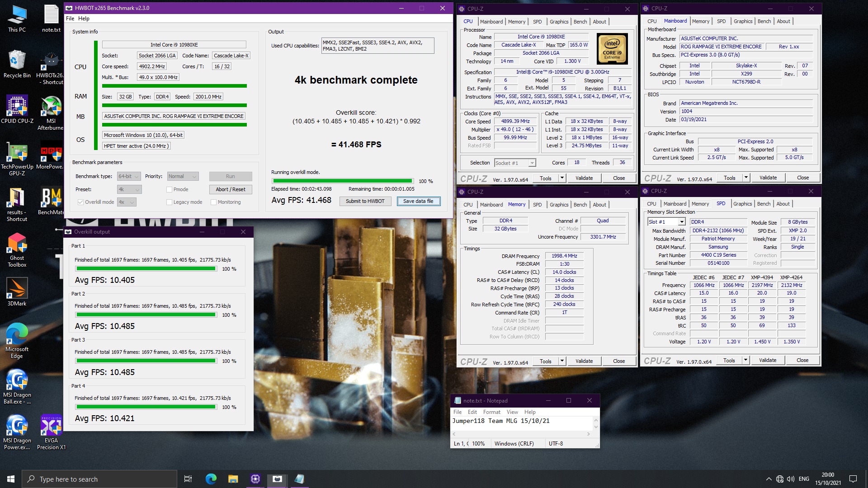Screen dimensions: 868x488
Task: Open Help menu in HWBOT x265
Action: [84, 19]
